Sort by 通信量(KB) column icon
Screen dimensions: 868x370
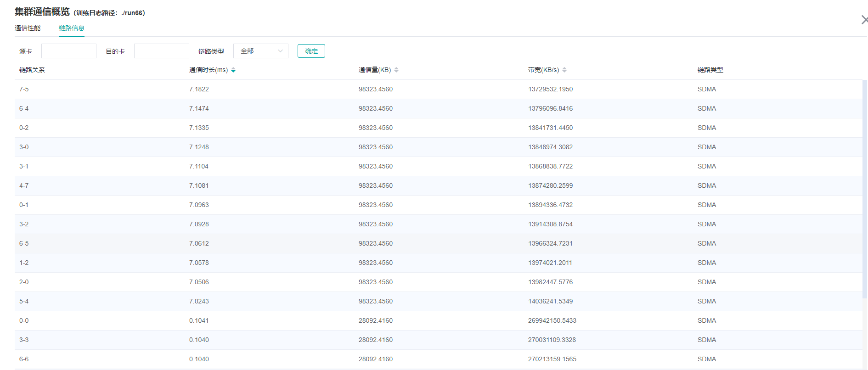click(396, 70)
